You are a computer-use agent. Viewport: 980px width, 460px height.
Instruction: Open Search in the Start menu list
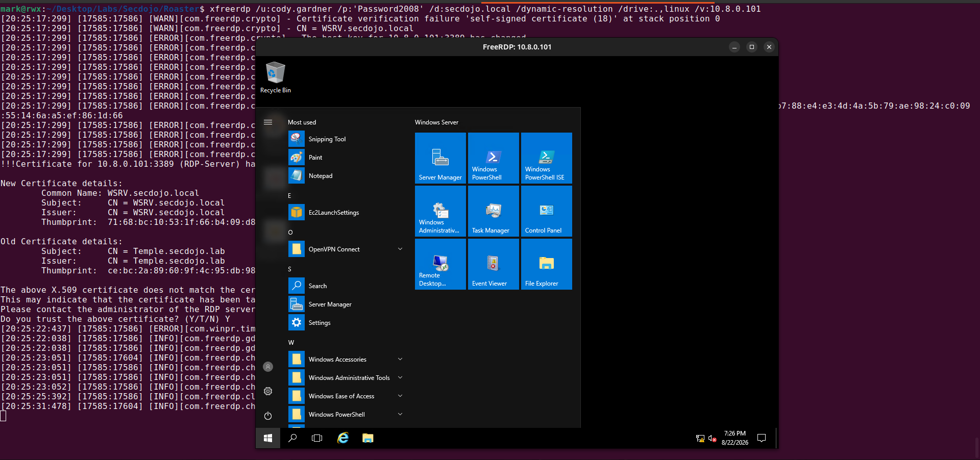point(347,286)
